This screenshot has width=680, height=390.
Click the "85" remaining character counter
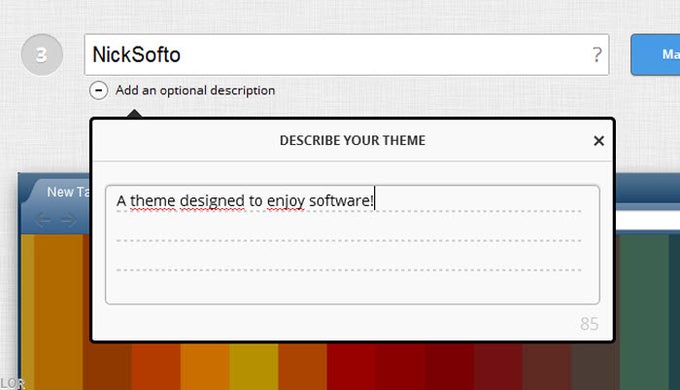coord(589,324)
